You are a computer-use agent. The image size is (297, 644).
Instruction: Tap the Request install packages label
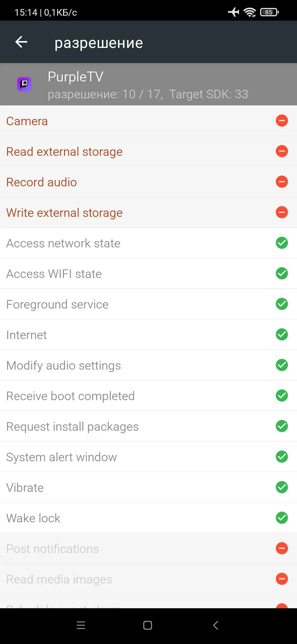(72, 427)
